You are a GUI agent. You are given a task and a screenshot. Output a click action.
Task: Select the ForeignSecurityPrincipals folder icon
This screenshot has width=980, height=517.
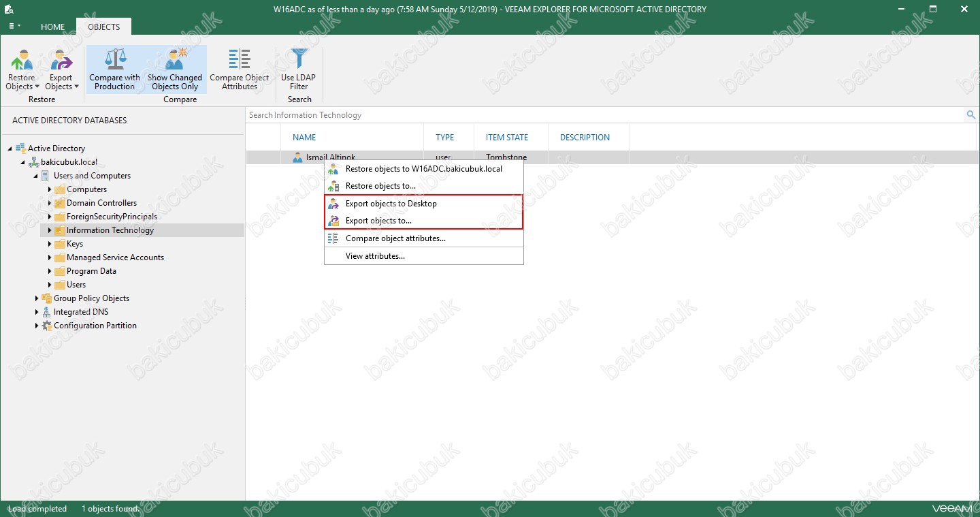pos(60,217)
